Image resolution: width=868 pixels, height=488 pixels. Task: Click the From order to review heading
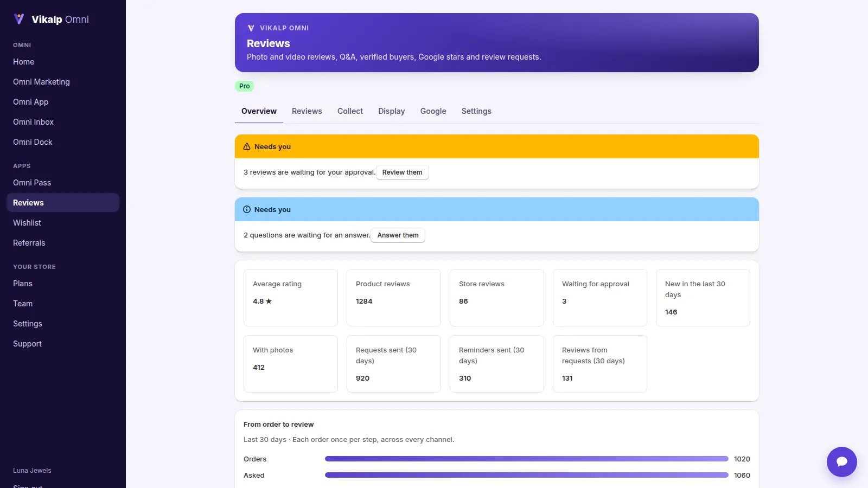click(278, 425)
